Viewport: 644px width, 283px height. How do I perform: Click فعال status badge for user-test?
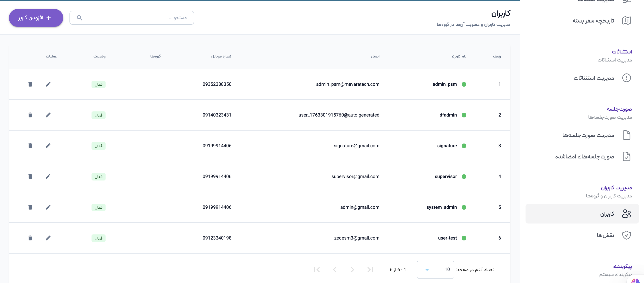(98, 238)
